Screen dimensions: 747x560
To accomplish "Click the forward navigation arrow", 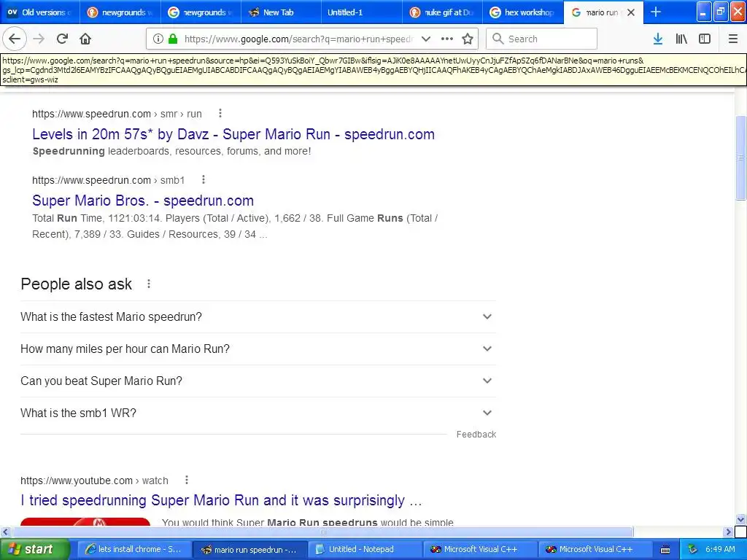I will click(x=39, y=39).
